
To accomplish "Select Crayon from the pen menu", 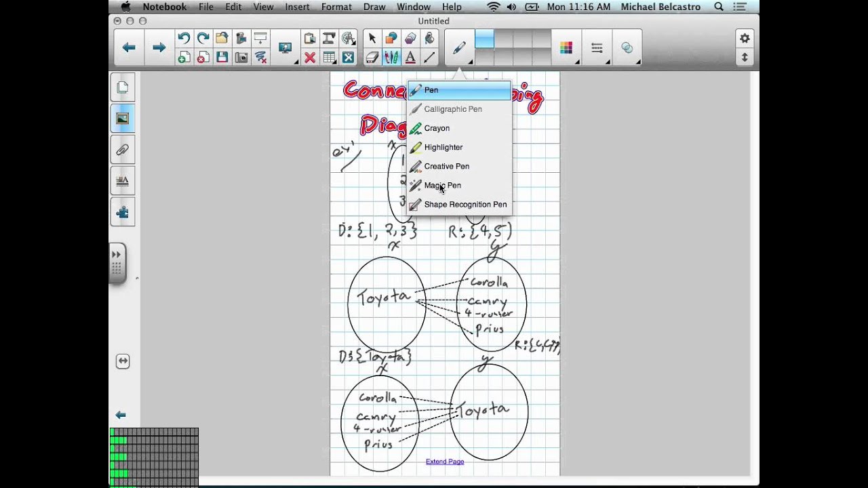I will point(459,128).
